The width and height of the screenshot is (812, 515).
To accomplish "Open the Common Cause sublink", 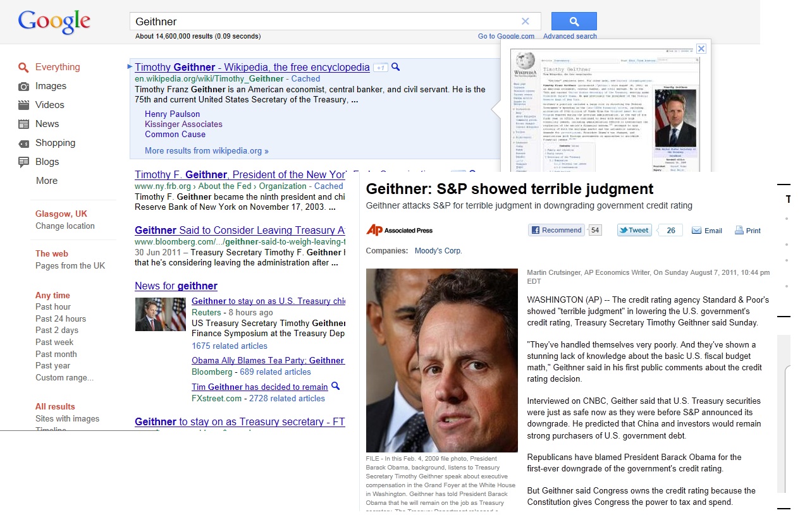I will pos(175,135).
